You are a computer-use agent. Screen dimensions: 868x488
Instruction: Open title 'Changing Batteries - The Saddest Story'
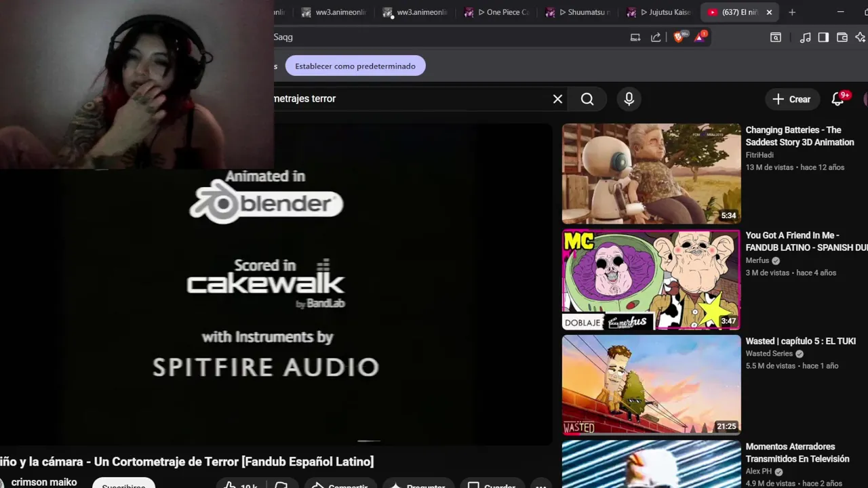click(800, 136)
